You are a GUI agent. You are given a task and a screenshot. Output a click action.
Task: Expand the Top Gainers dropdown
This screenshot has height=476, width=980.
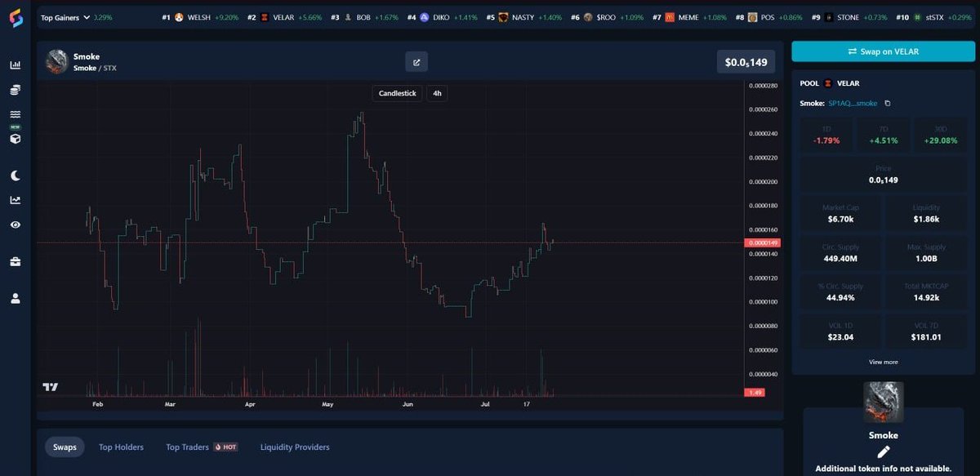coord(65,17)
